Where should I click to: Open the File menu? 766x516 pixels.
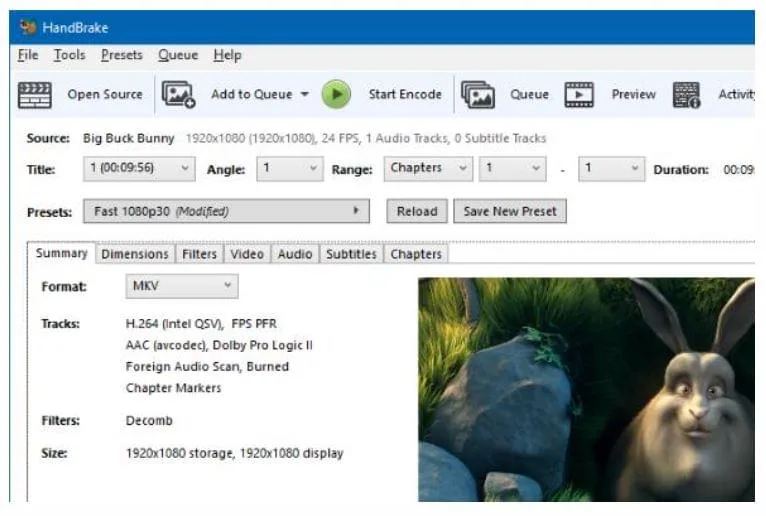tap(28, 55)
